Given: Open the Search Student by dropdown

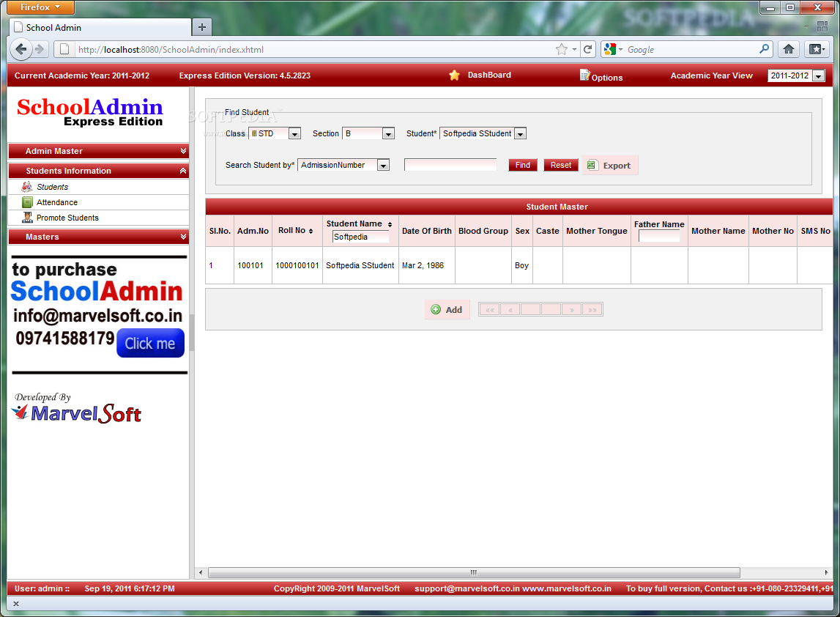Looking at the screenshot, I should point(383,165).
